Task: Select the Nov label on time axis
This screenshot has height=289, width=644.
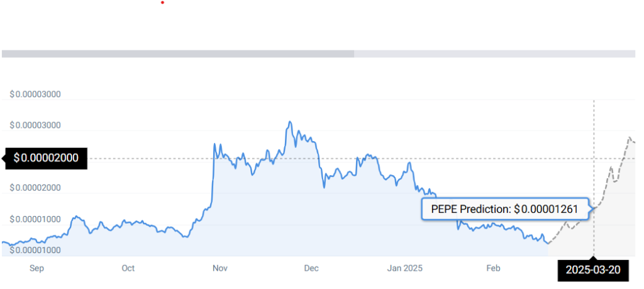Action: [x=219, y=269]
